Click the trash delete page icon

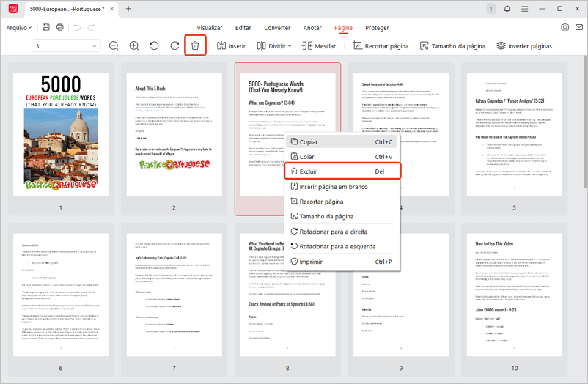(x=195, y=45)
